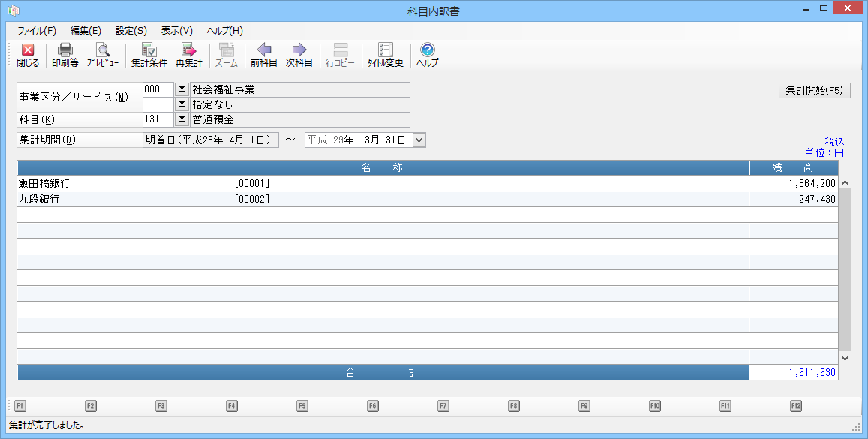This screenshot has height=439, width=868.
Task: Open the ヘルプ help toolbar icon
Action: pyautogui.click(x=427, y=55)
